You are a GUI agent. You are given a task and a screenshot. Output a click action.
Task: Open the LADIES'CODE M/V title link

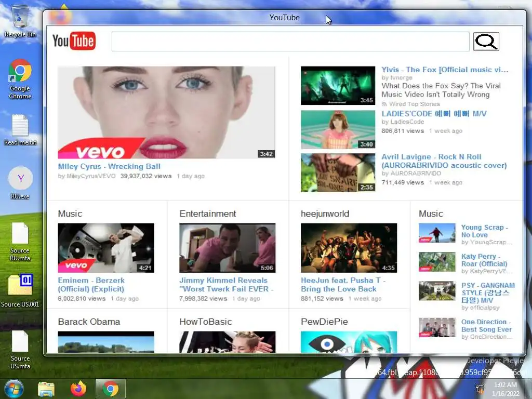(434, 114)
